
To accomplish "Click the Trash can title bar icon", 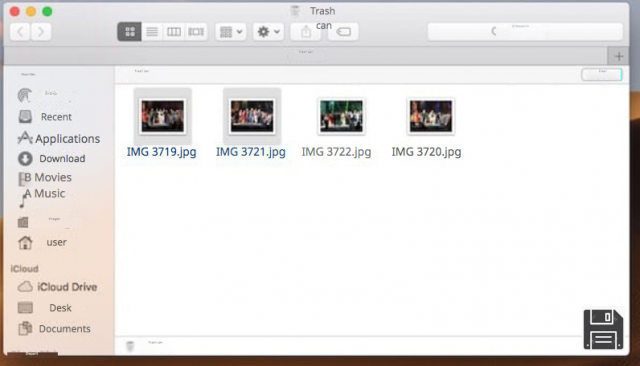I will [x=295, y=11].
